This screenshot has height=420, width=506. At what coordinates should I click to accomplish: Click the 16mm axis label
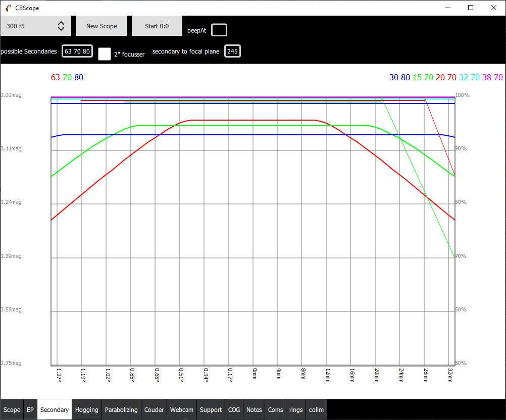352,375
